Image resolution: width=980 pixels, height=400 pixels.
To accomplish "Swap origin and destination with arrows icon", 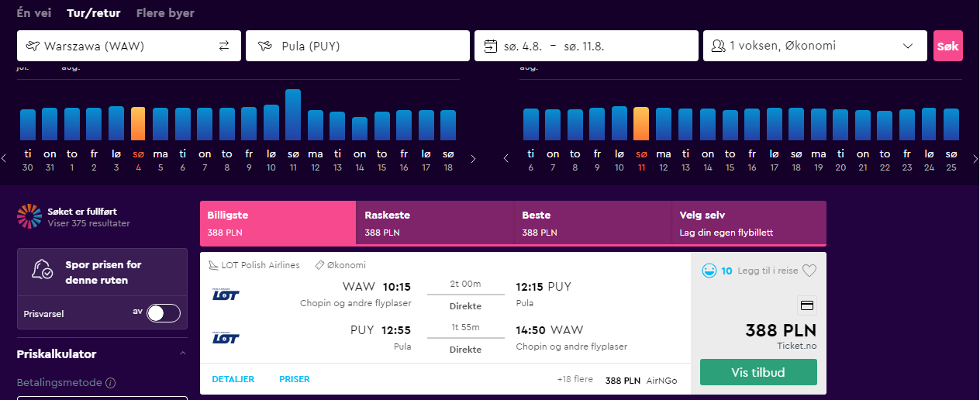I will tap(224, 46).
